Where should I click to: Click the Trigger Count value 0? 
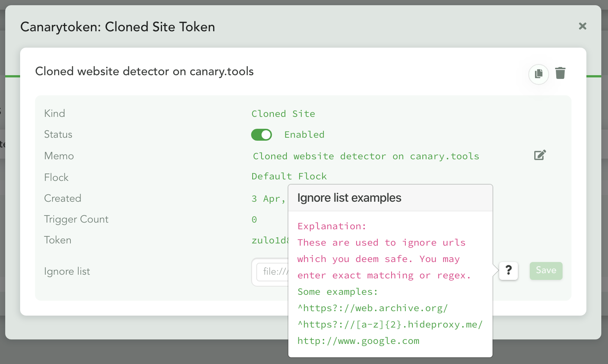[x=254, y=220]
